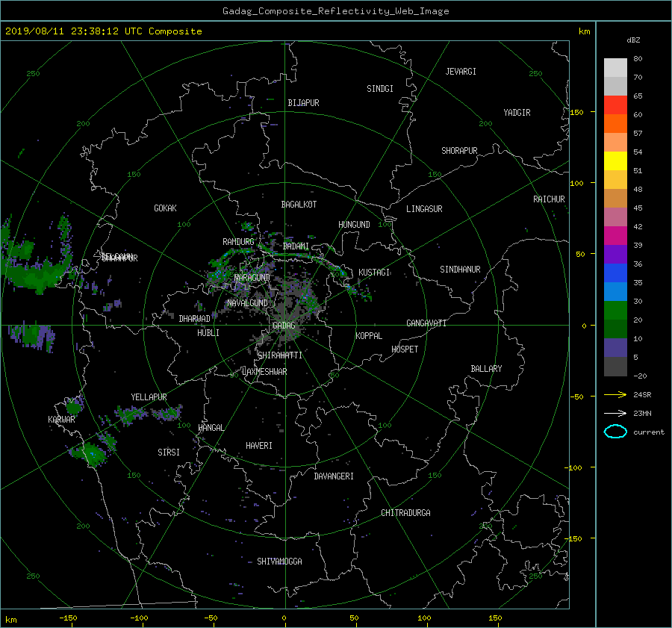
Task: Click the YELLAPUR label
Action: tap(149, 397)
